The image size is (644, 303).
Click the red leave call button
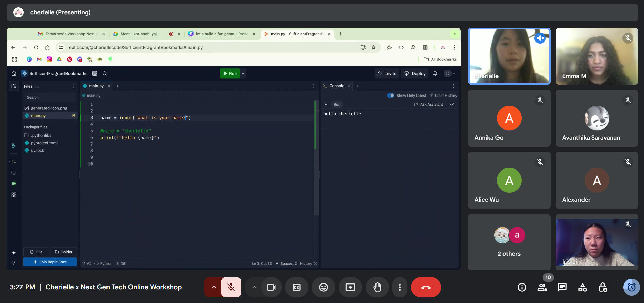pos(426,287)
